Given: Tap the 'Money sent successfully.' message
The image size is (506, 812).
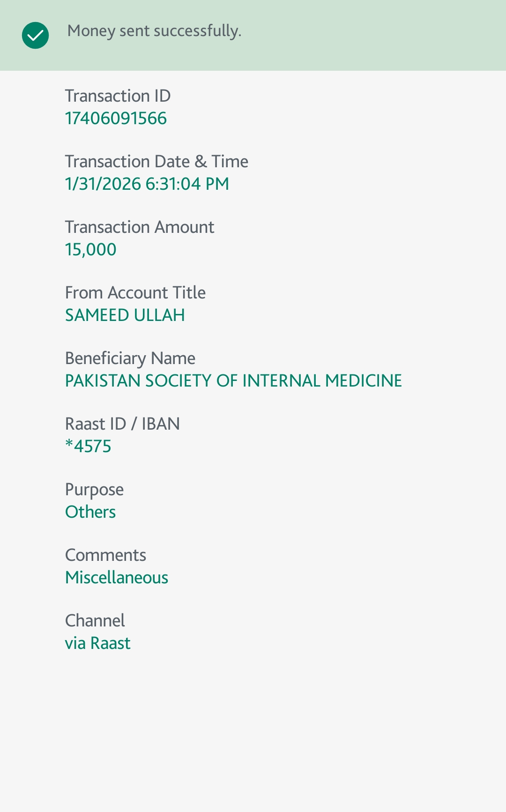Looking at the screenshot, I should pyautogui.click(x=154, y=31).
